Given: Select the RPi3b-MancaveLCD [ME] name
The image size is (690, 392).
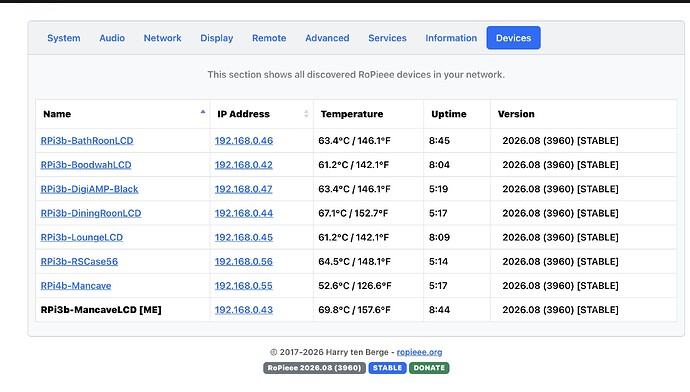Looking at the screenshot, I should point(101,310).
